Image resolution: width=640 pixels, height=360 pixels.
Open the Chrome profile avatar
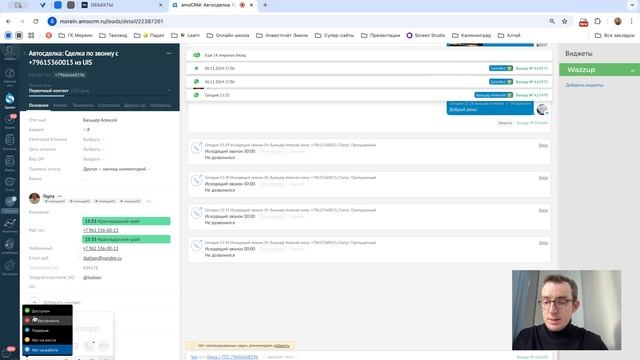tap(618, 21)
